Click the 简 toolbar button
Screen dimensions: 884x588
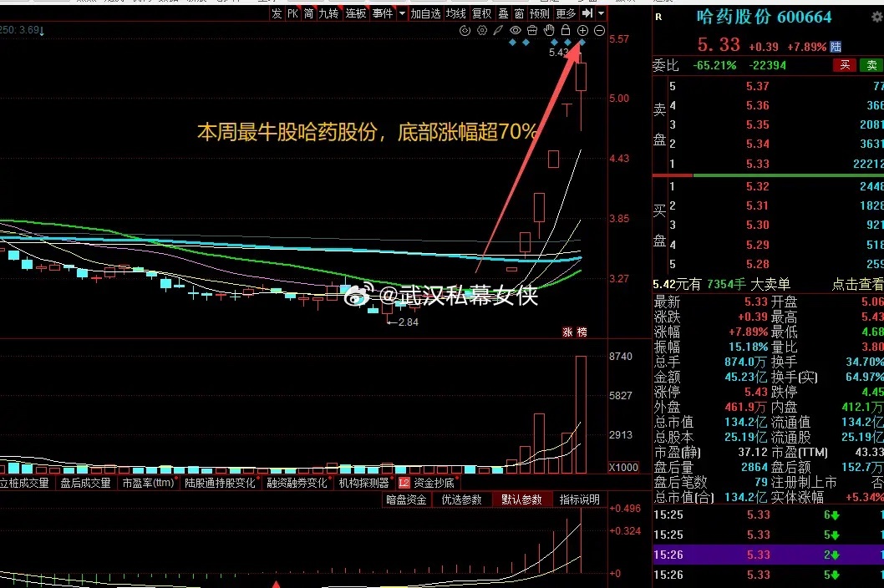click(x=309, y=13)
